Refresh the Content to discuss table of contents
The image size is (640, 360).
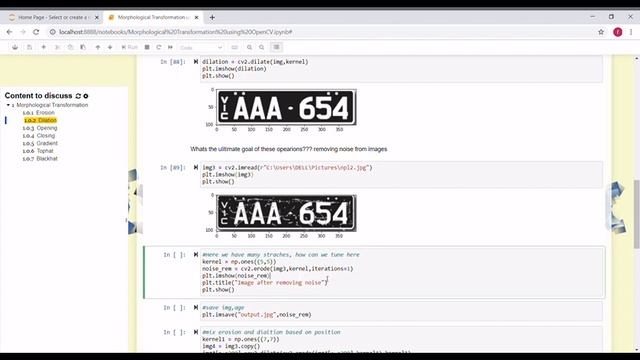[x=78, y=96]
